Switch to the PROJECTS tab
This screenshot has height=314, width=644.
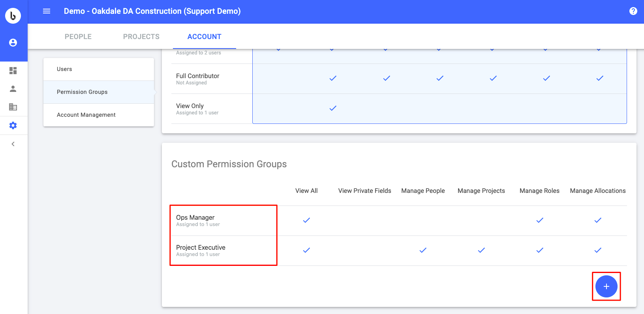(x=141, y=37)
